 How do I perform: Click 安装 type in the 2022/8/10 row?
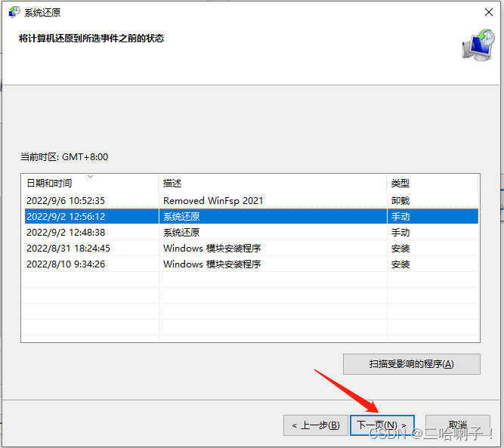coord(400,264)
